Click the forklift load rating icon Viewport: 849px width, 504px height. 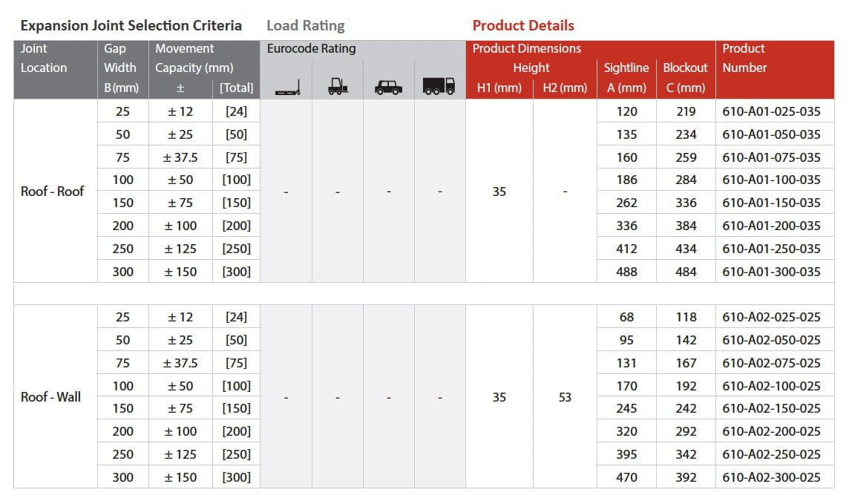coord(338,87)
